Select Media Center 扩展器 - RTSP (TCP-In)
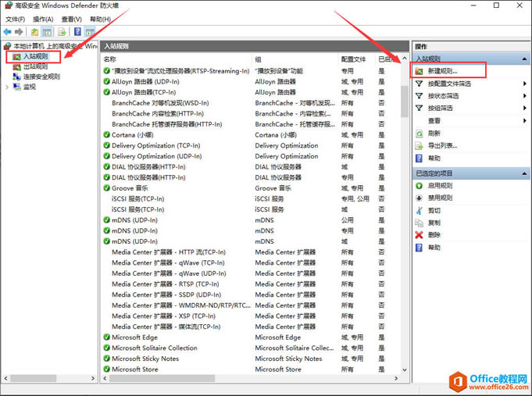Screen dimensions: 532x396 (166, 284)
